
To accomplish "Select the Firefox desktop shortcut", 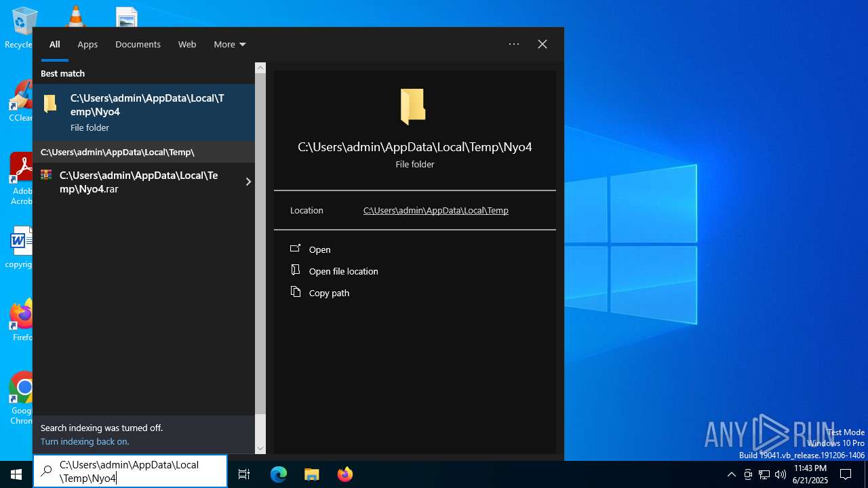I will [x=22, y=320].
